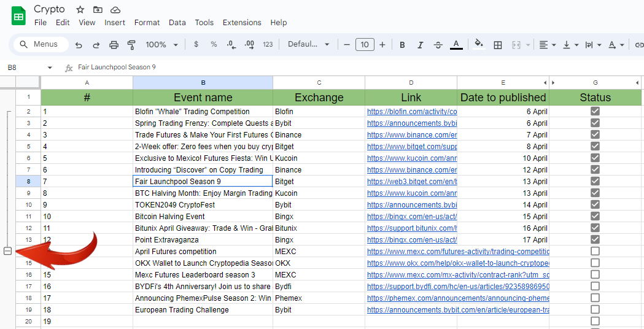Star the Crypto spreadsheet

pyautogui.click(x=80, y=9)
